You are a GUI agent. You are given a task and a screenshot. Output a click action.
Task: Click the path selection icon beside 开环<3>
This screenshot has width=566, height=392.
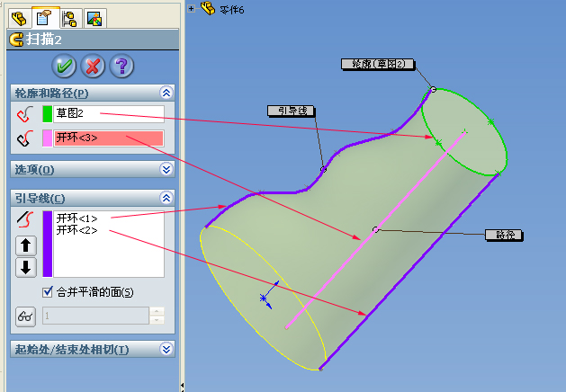coord(25,138)
